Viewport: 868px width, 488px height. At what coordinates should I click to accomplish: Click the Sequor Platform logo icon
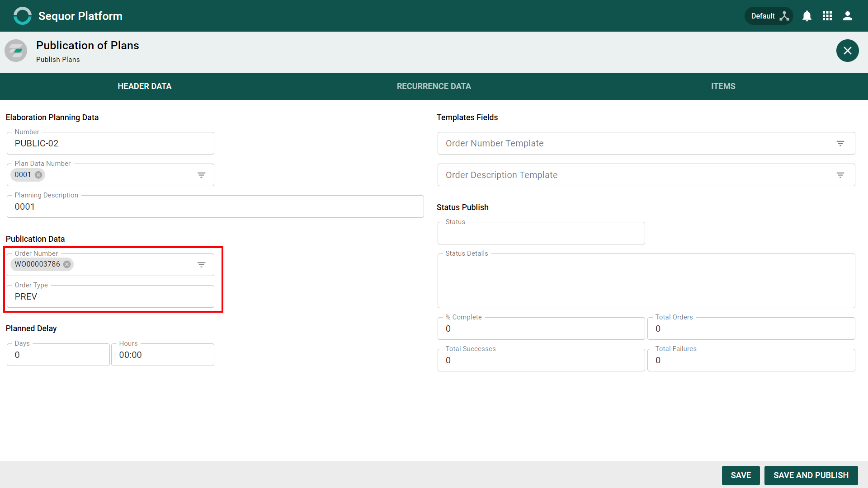tap(22, 16)
